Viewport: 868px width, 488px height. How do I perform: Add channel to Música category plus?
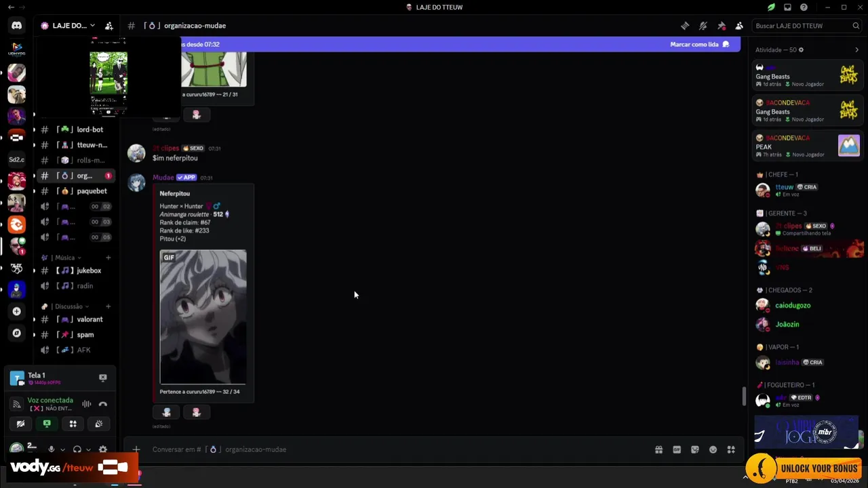[108, 258]
